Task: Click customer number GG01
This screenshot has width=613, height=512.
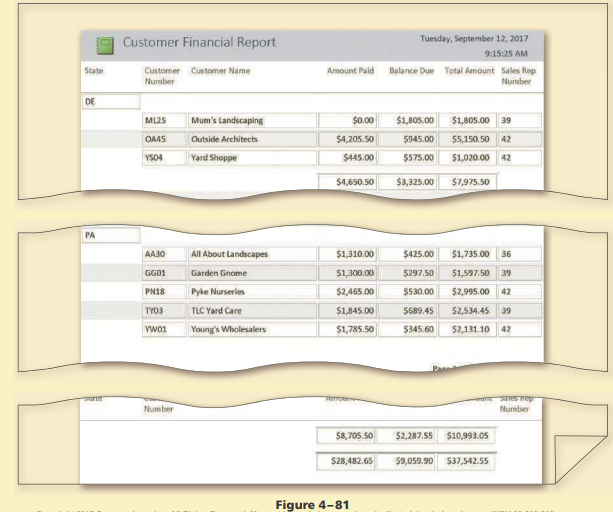Action: (164, 273)
